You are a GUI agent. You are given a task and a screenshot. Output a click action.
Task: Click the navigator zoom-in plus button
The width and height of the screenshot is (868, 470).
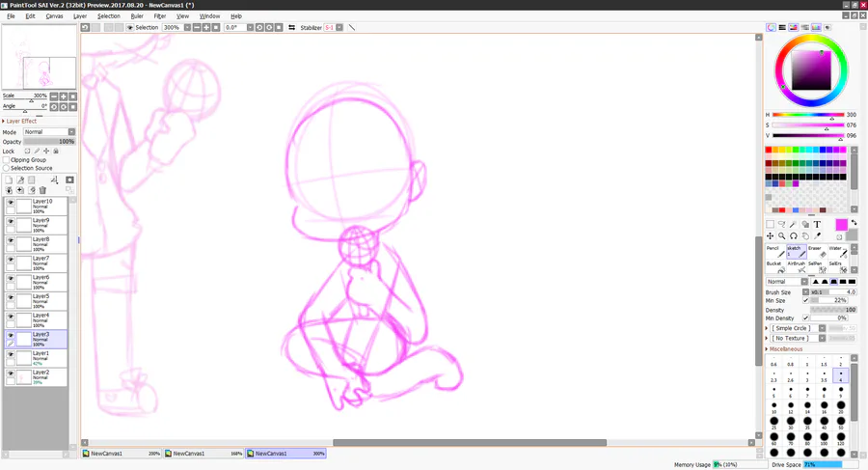click(x=64, y=97)
